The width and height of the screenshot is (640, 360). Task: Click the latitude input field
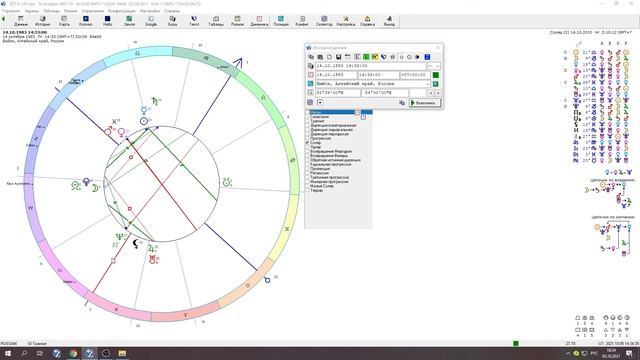pos(338,93)
